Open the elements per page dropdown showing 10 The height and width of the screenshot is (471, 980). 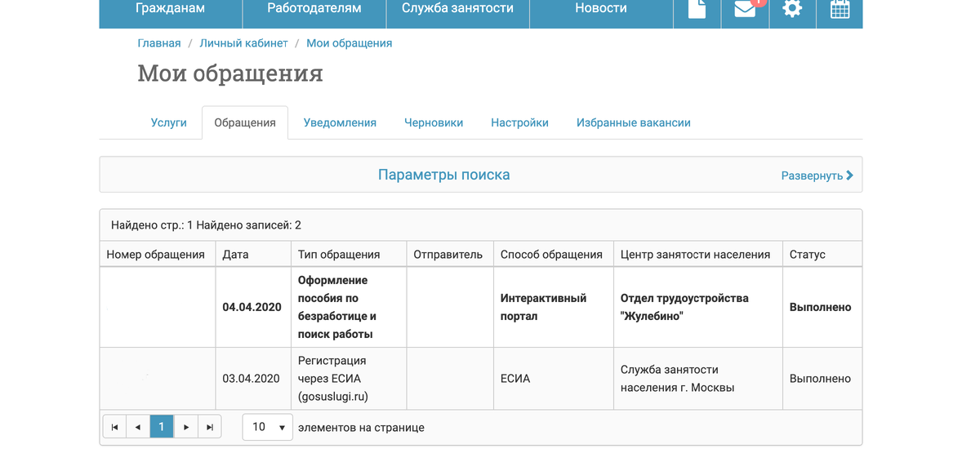click(x=267, y=426)
